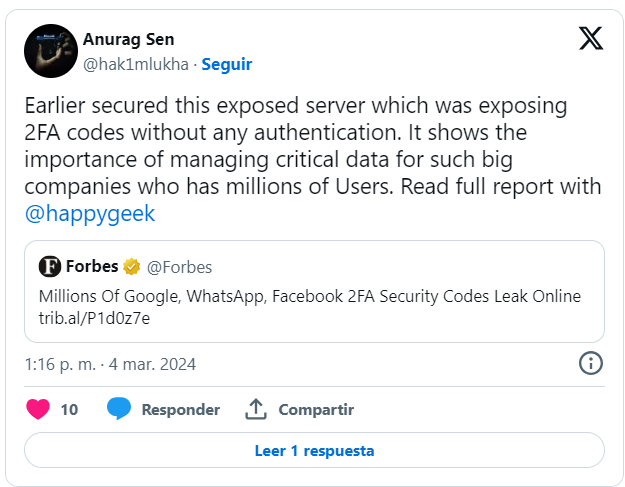Screen dimensions: 625x487
Task: Open the quoted Forbes headline text
Action: click(x=310, y=297)
